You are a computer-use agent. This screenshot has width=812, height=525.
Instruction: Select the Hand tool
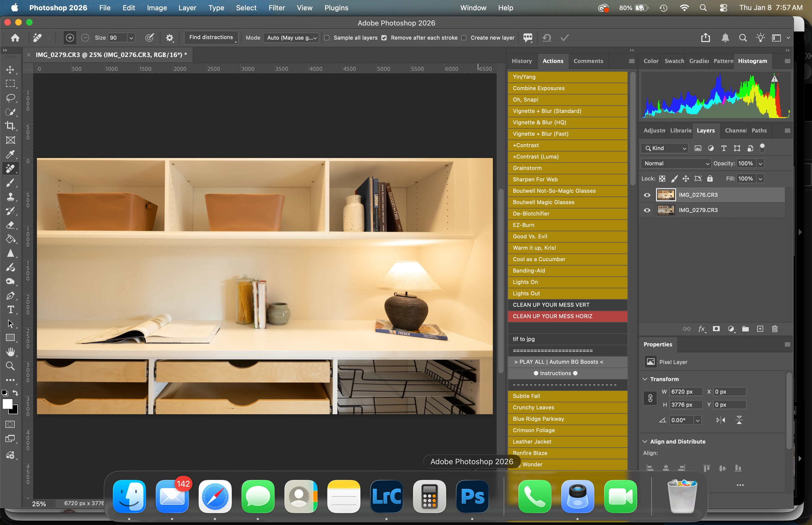(x=10, y=352)
